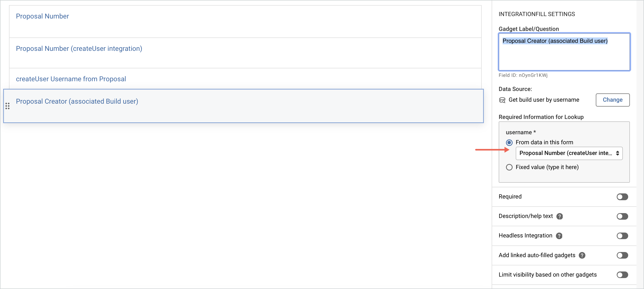
Task: Enable the Description/help text toggle
Action: tap(622, 216)
